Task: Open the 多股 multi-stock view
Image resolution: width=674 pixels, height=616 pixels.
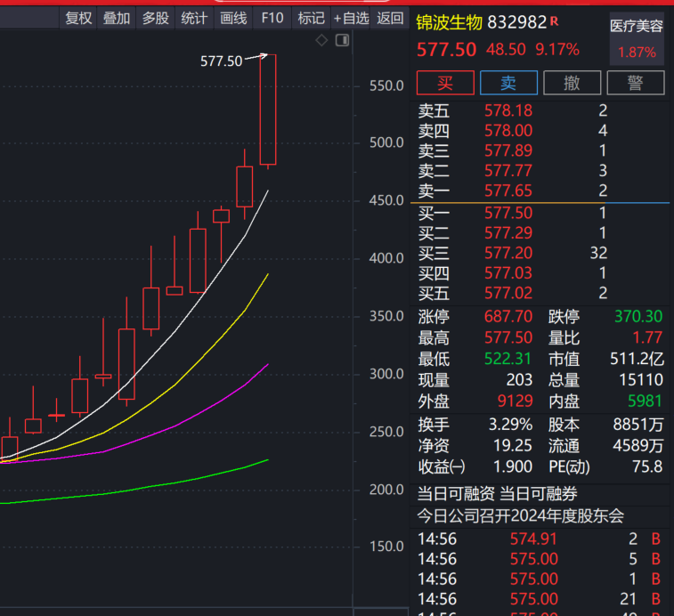Action: click(x=155, y=18)
